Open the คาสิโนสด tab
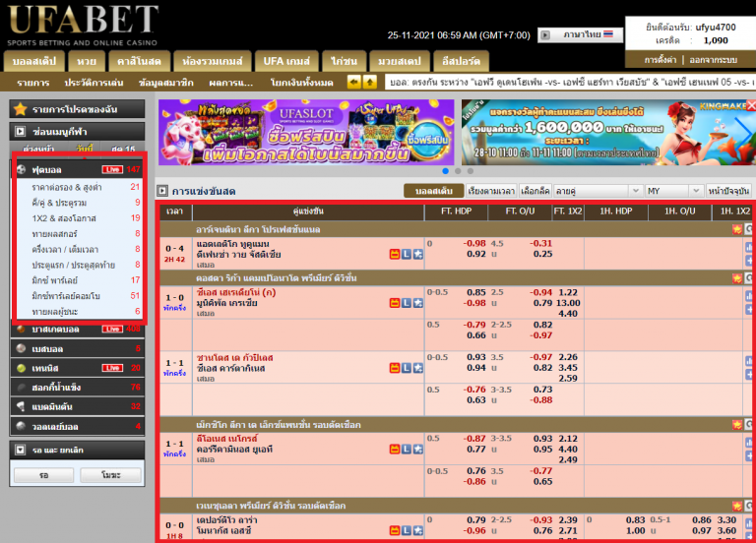Viewport: 756px width, 543px height. click(139, 61)
